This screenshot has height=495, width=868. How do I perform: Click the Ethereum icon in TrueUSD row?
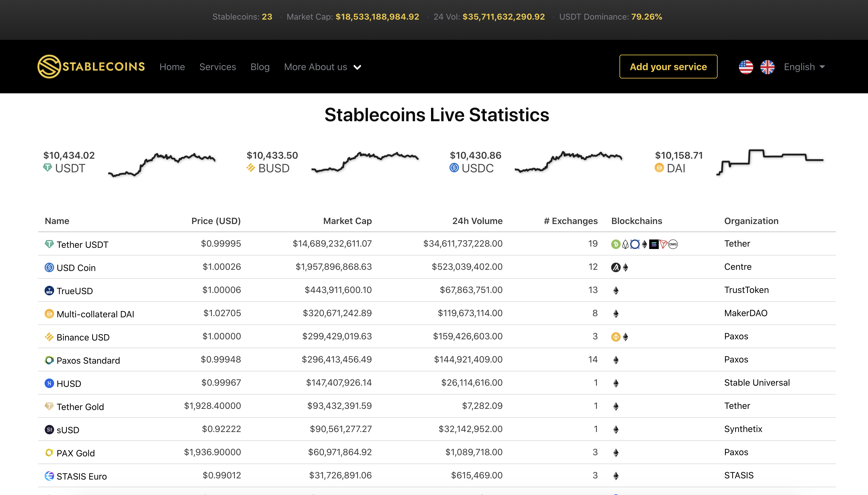[x=616, y=290]
